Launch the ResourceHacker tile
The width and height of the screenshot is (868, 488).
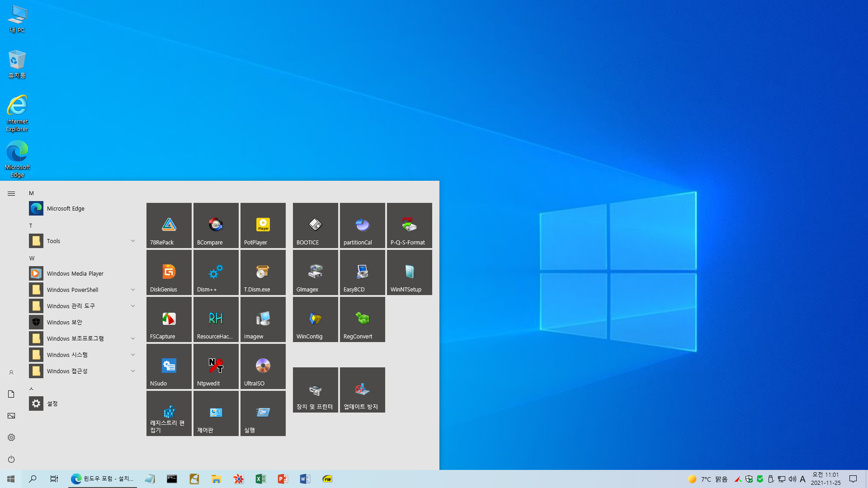click(x=216, y=319)
